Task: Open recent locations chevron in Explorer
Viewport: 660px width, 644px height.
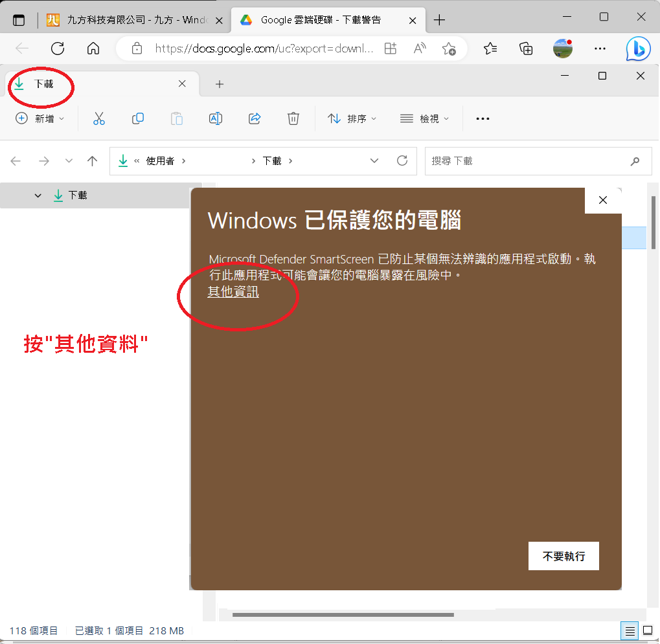Action: [x=69, y=161]
